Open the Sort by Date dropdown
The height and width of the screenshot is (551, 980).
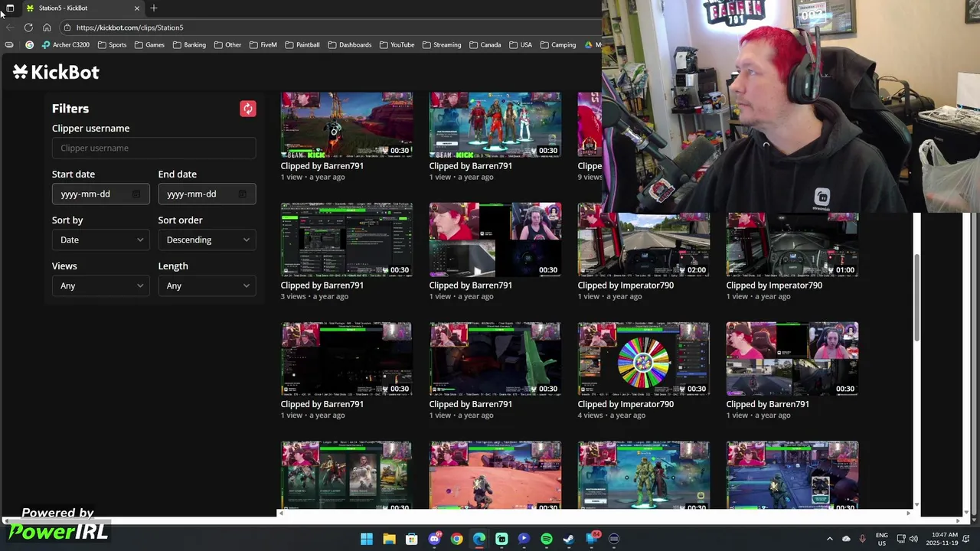100,240
